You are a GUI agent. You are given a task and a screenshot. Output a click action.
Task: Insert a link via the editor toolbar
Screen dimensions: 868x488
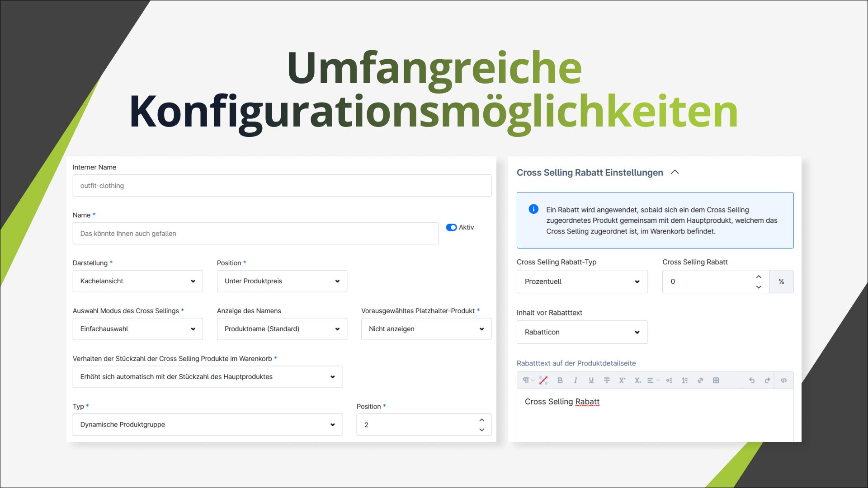(700, 380)
